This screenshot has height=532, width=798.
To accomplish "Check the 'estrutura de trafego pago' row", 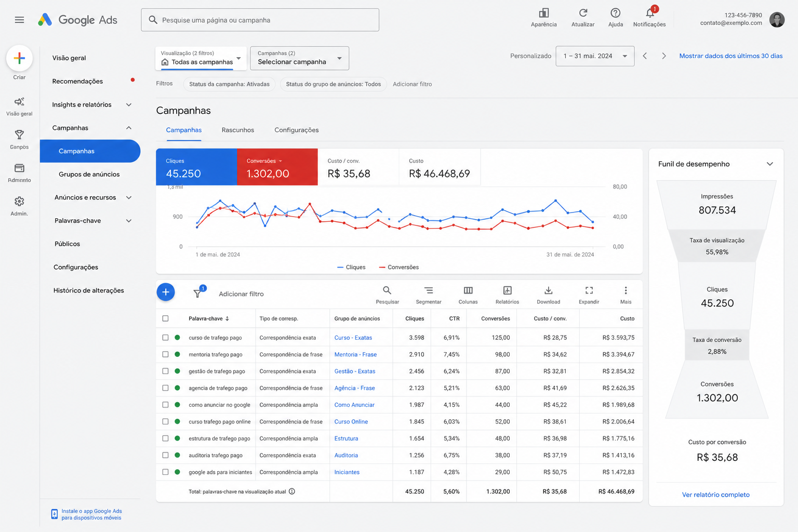I will [165, 438].
